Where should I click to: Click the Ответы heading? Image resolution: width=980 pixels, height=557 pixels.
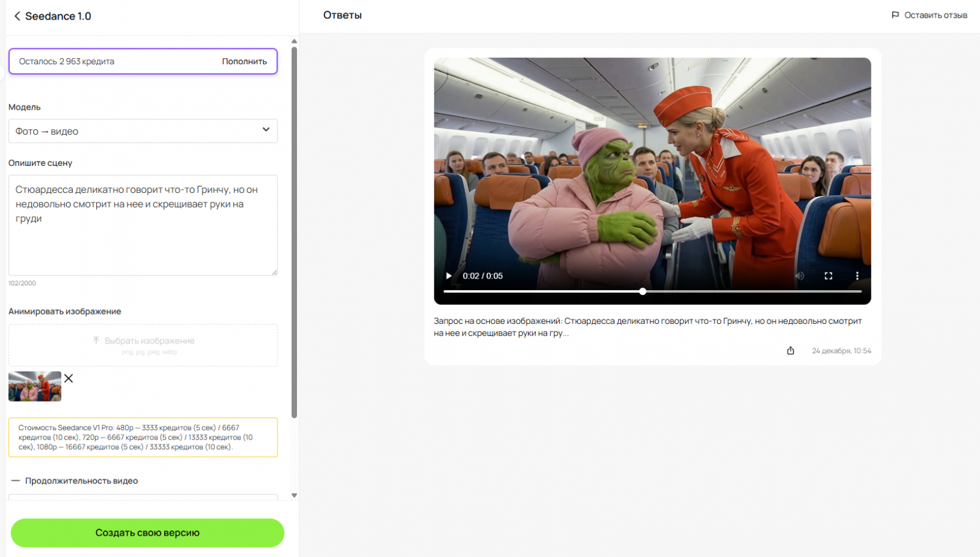tap(342, 15)
